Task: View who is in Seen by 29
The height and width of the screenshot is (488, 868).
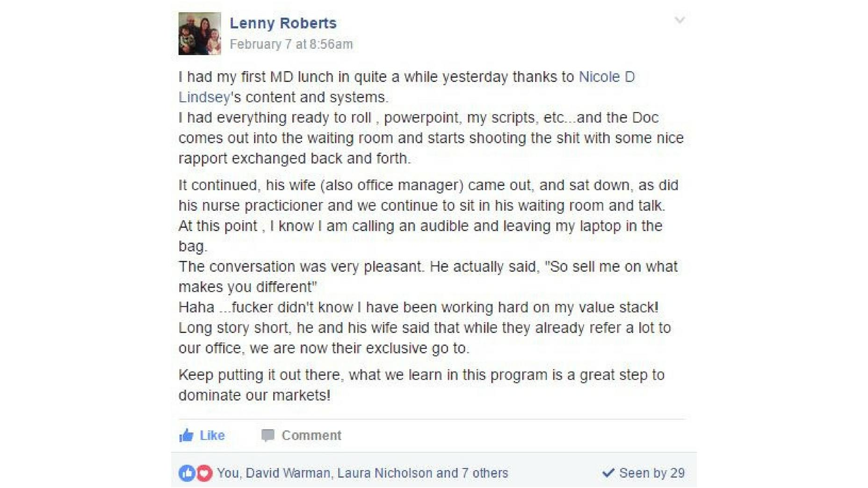Action: (x=652, y=473)
